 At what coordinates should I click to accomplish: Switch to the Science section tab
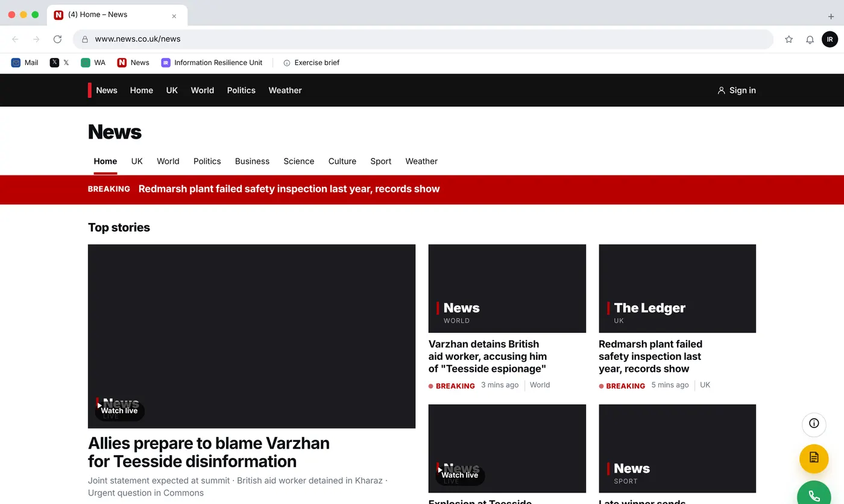click(299, 162)
